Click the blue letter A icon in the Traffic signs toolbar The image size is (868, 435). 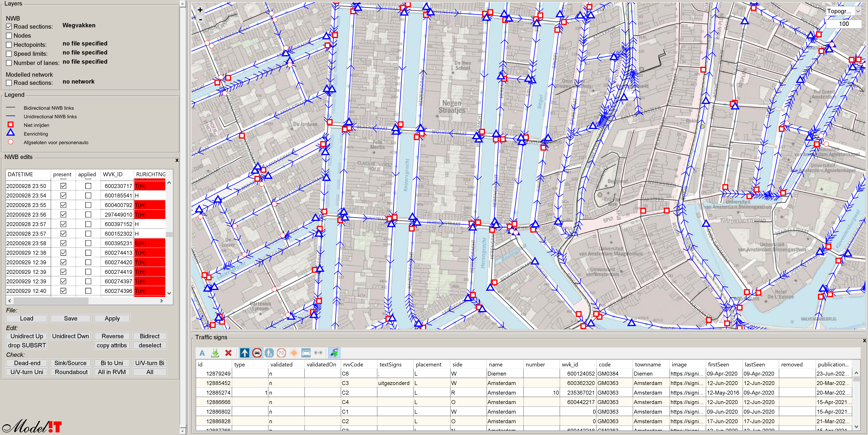pos(202,353)
